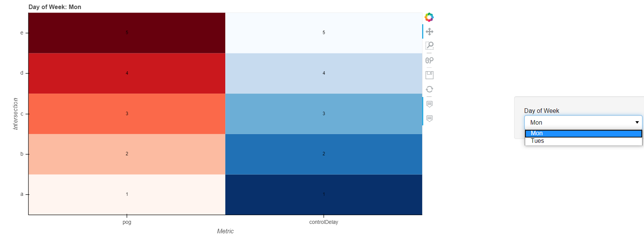Click the Bokeh logo icon

[x=429, y=17]
